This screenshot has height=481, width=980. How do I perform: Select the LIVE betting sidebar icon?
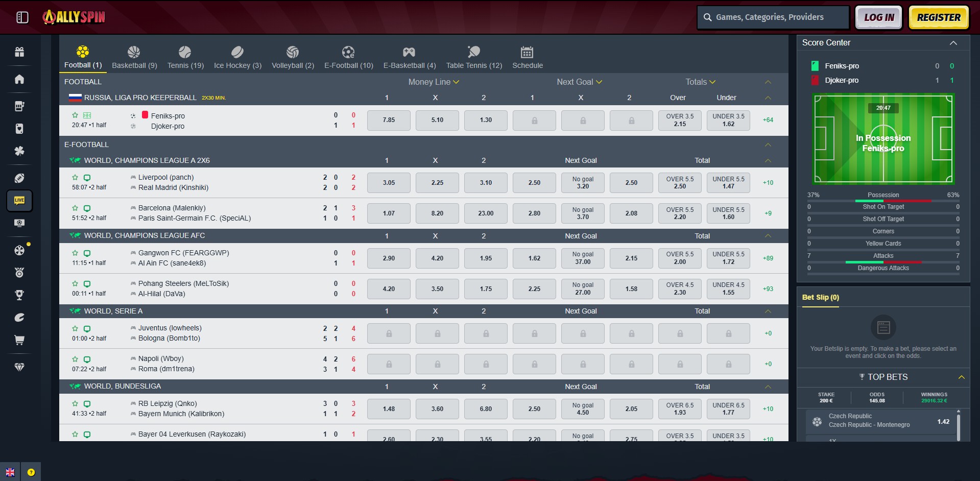click(19, 201)
